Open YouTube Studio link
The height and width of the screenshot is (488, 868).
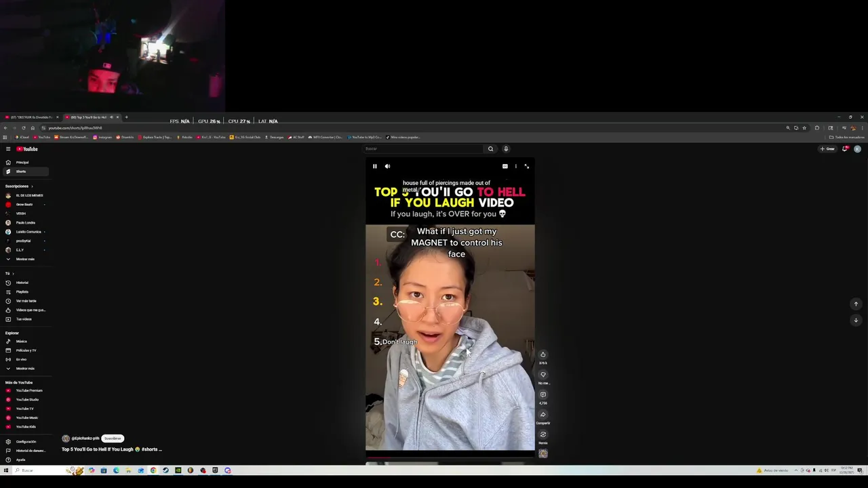coord(26,400)
